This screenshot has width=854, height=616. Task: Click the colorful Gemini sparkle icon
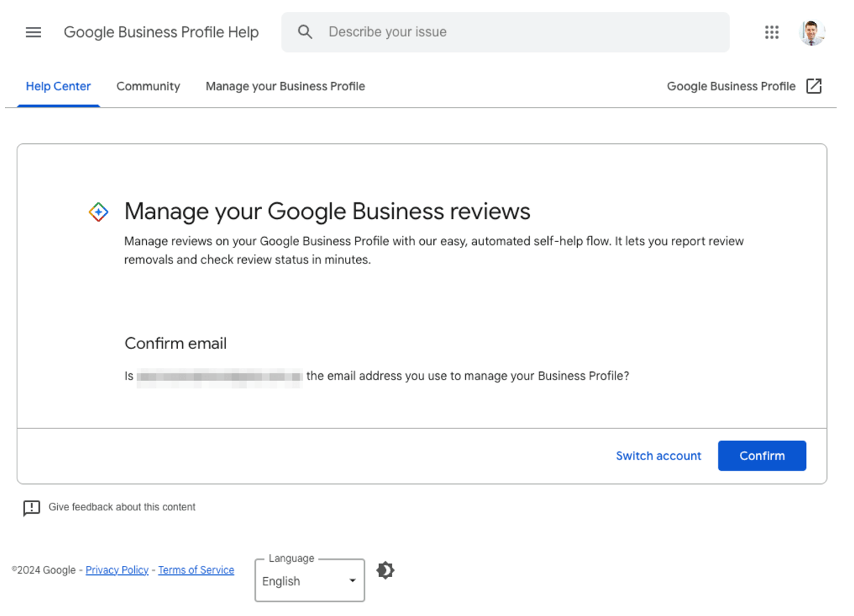tap(99, 212)
